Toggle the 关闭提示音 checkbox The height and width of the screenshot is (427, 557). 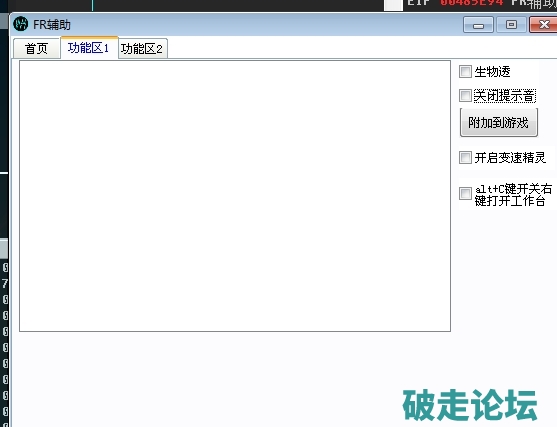[465, 95]
